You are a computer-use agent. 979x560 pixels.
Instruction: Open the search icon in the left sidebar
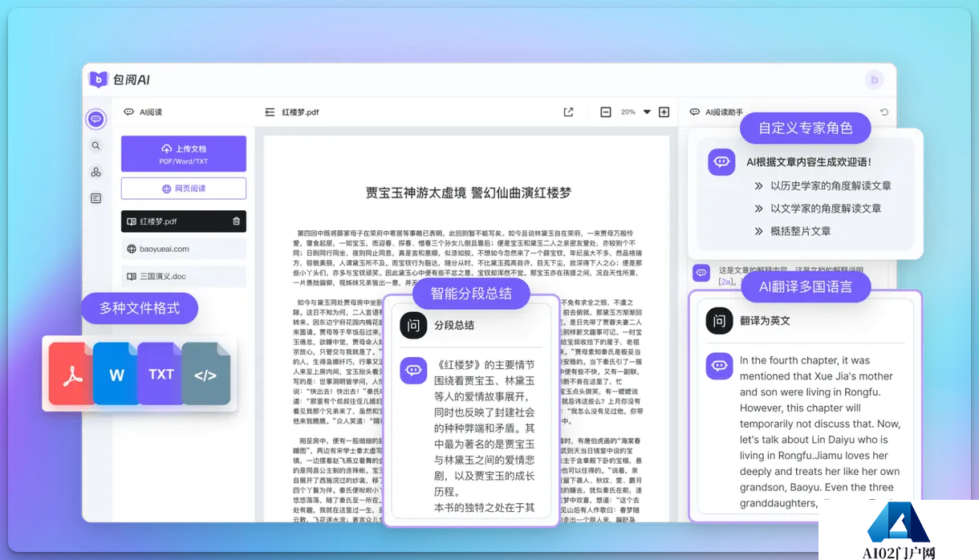coord(96,146)
